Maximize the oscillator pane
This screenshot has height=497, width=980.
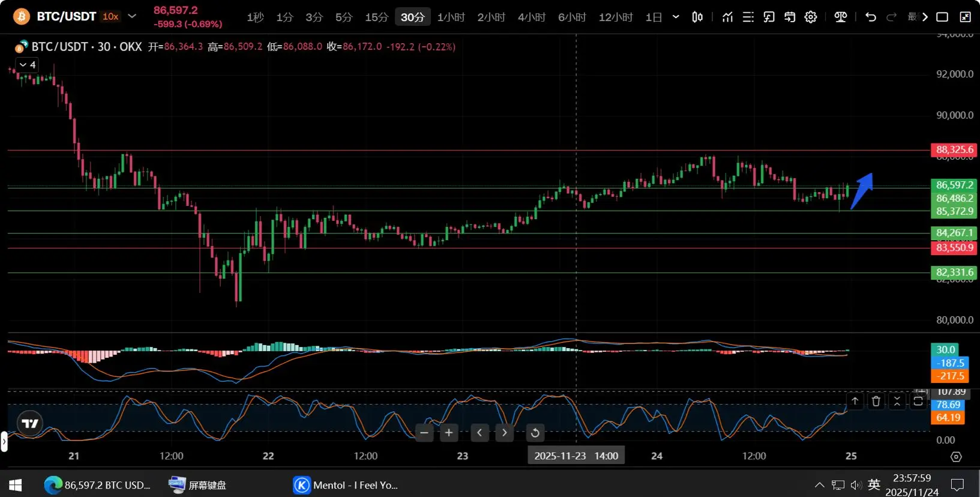[x=918, y=401]
